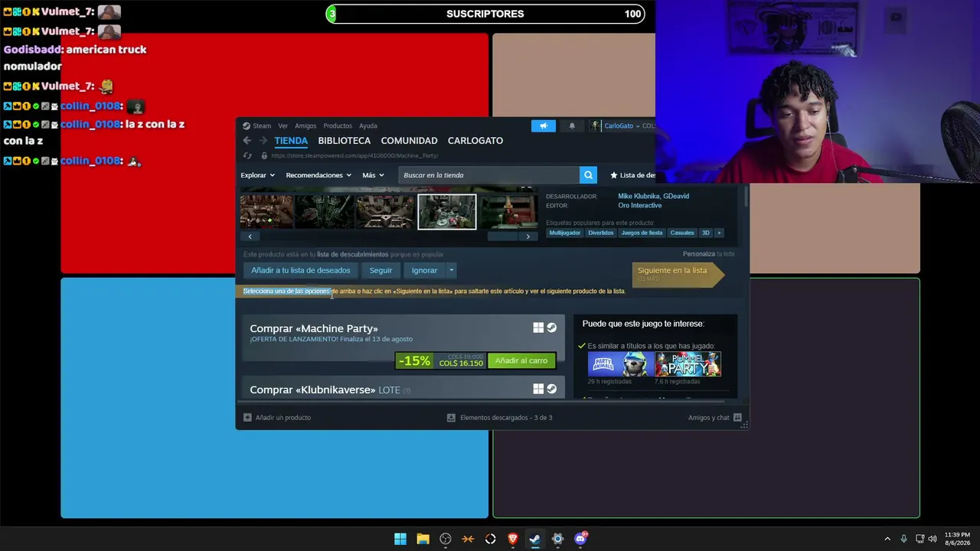980x551 pixels.
Task: Click Windows platform icon on Machine Party
Action: (538, 328)
